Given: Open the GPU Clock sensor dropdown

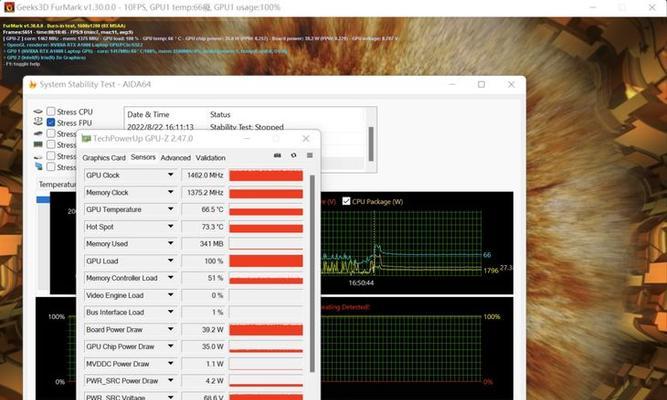Looking at the screenshot, I should click(x=171, y=175).
